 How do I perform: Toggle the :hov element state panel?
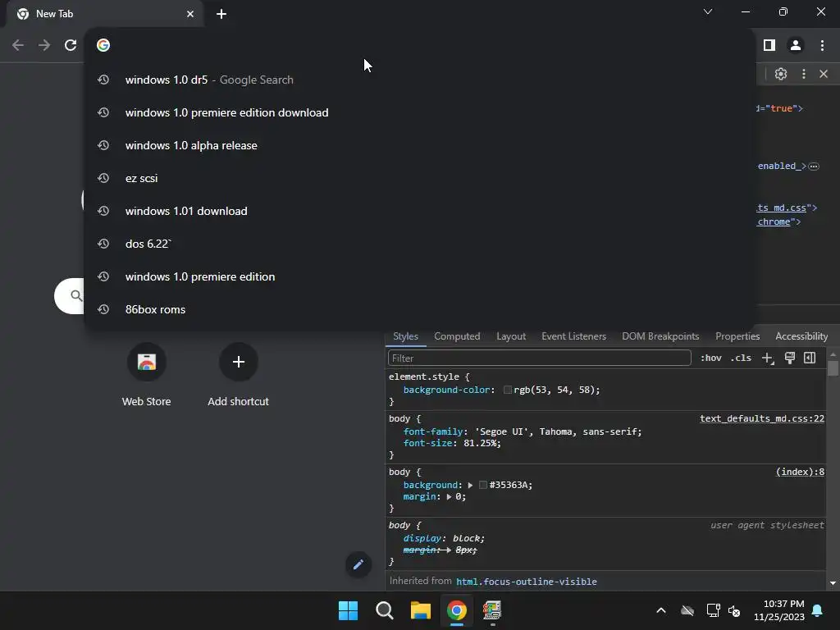tap(711, 358)
